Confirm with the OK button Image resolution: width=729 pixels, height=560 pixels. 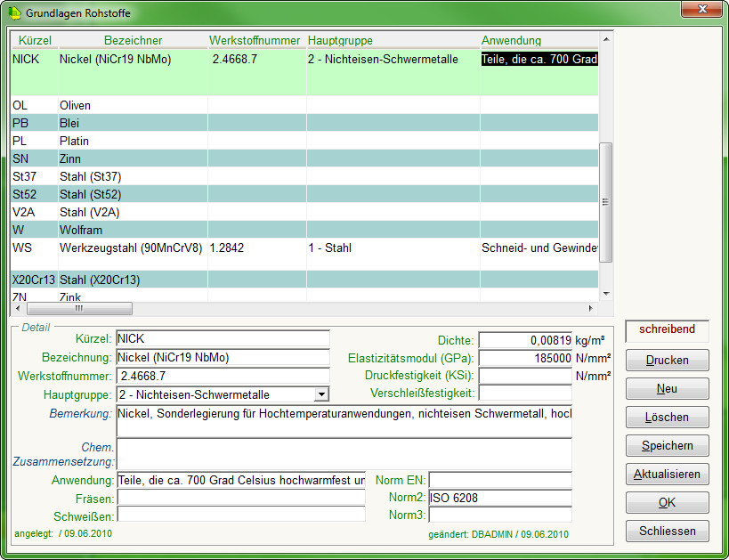[x=668, y=503]
